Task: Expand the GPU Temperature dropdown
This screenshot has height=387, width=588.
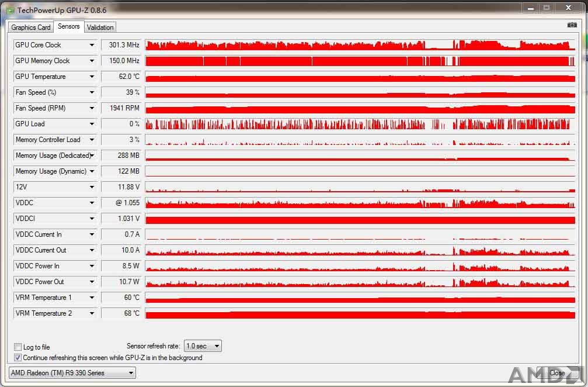Action: tap(92, 77)
